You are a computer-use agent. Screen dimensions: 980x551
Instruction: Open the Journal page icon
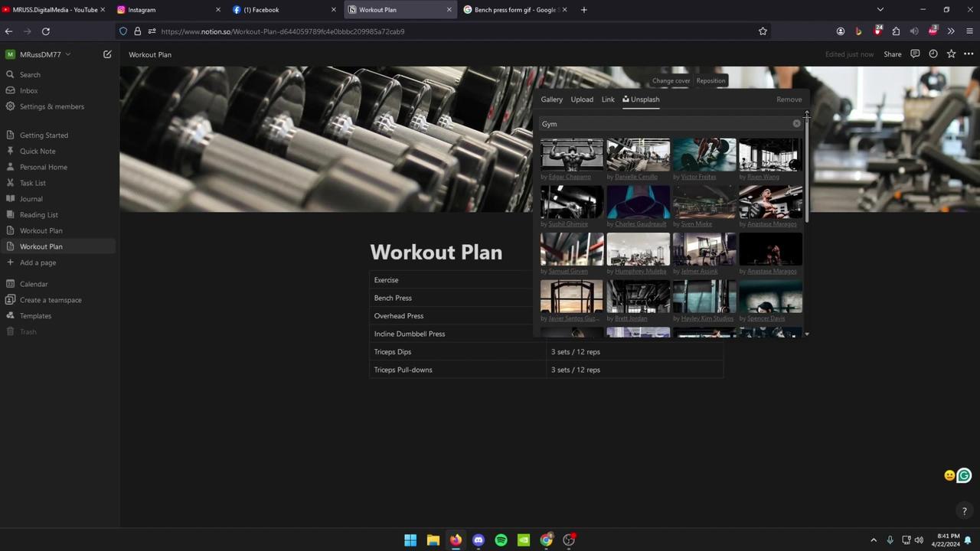tap(9, 198)
